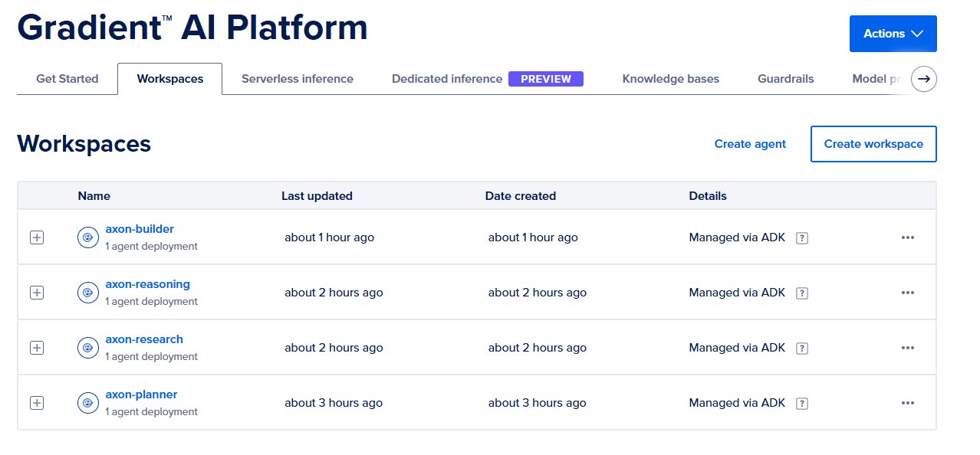Switch to the Get Started tab
Screen dimensions: 980x455
click(x=67, y=79)
